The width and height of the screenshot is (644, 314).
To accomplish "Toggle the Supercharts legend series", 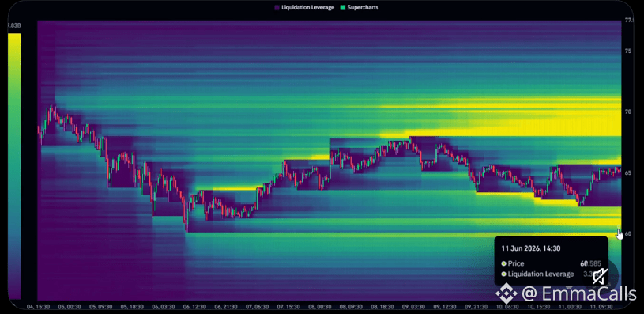I will 360,7.
